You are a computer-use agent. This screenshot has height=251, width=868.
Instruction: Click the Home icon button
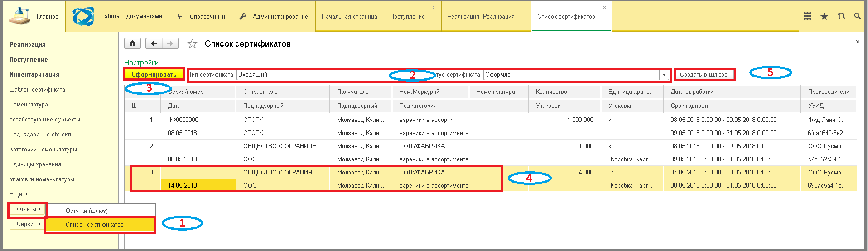[x=132, y=43]
